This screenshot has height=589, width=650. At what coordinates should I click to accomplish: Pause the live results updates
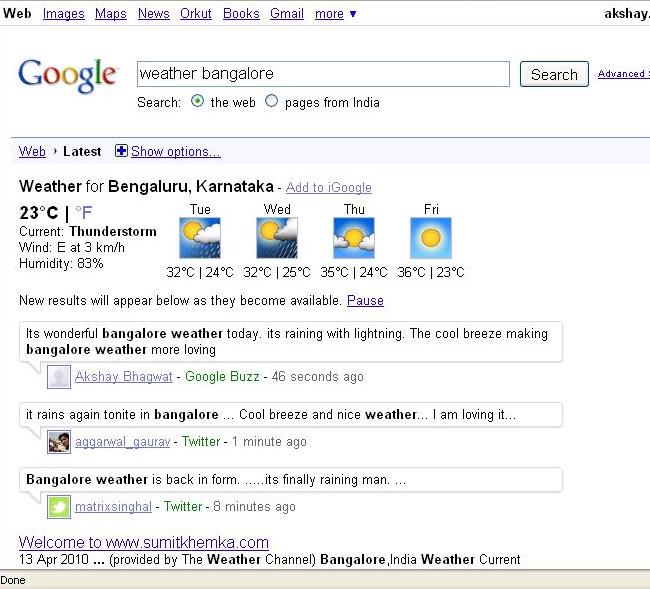365,301
